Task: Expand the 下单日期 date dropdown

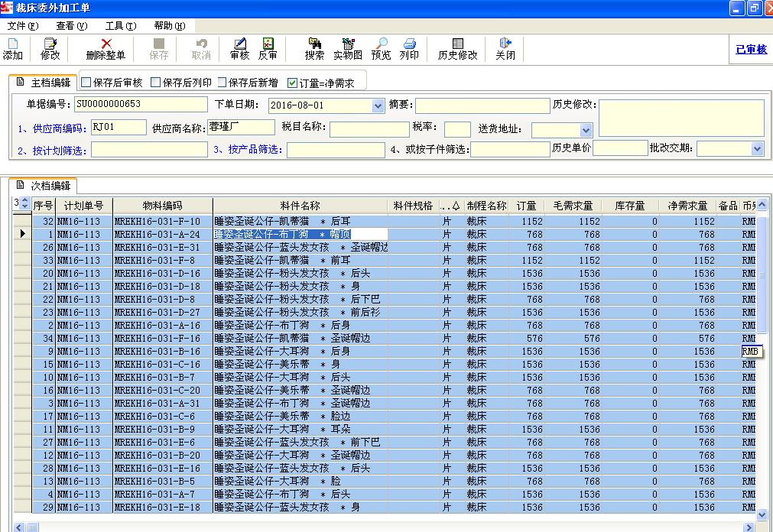Action: click(x=378, y=105)
